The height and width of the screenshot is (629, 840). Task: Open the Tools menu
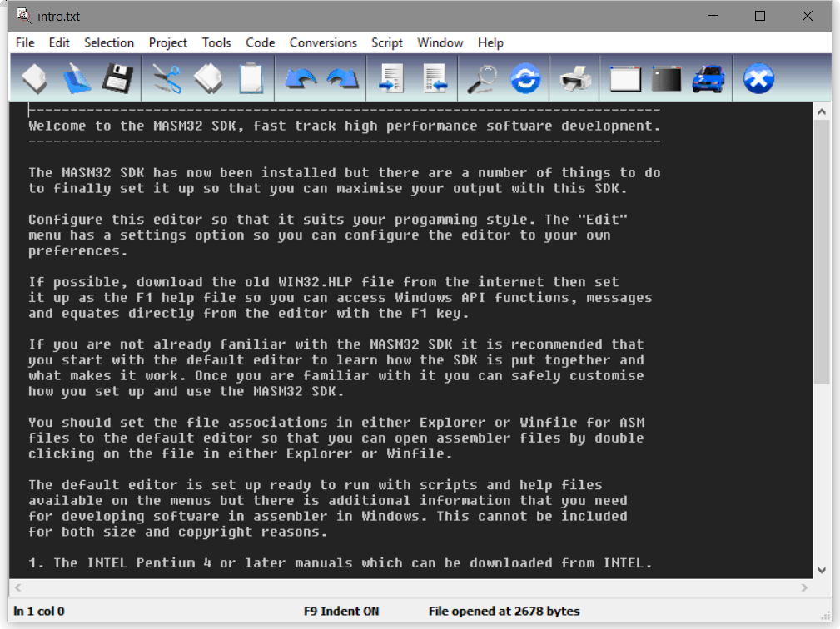click(216, 42)
